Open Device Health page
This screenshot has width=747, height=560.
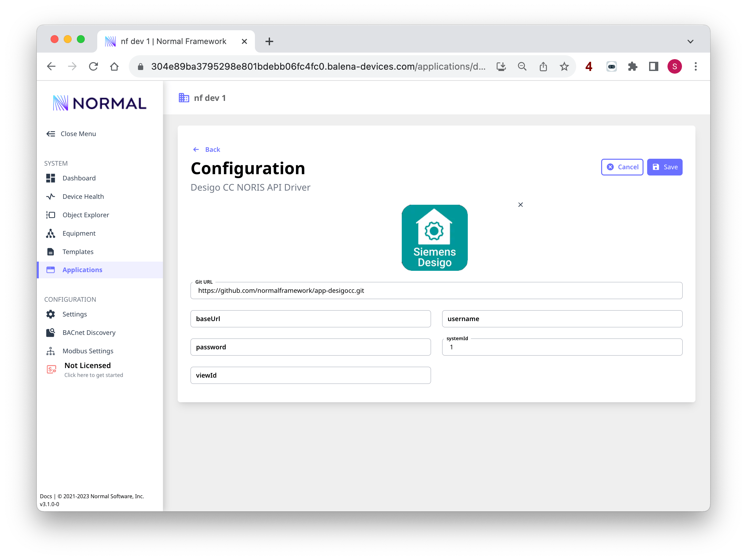coord(83,197)
